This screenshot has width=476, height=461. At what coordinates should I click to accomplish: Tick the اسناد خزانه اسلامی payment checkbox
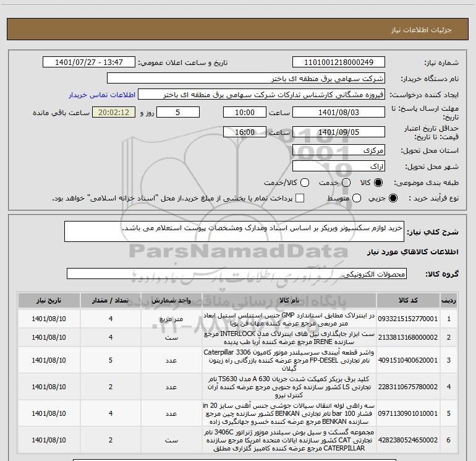point(300,198)
